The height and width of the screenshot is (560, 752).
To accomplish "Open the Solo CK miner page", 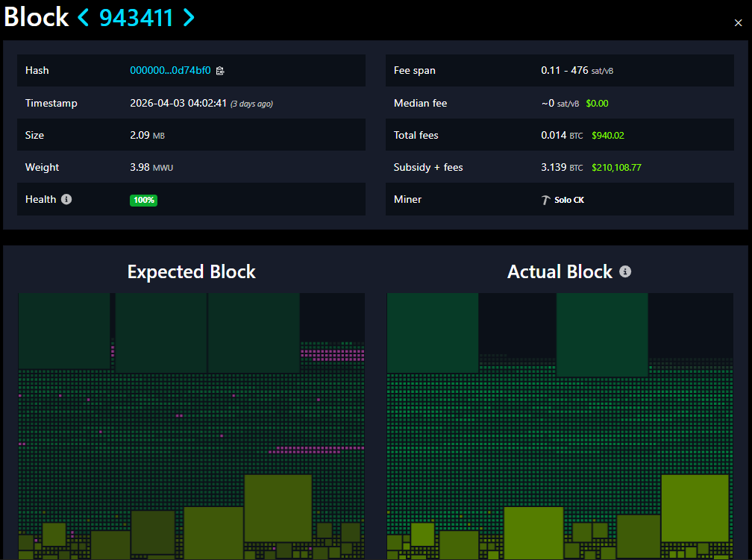I will (569, 200).
